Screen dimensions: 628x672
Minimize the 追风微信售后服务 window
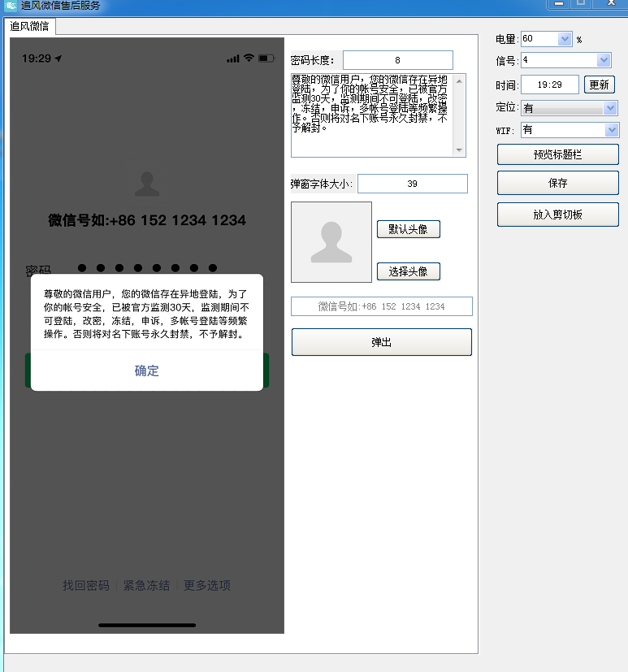(x=559, y=3)
